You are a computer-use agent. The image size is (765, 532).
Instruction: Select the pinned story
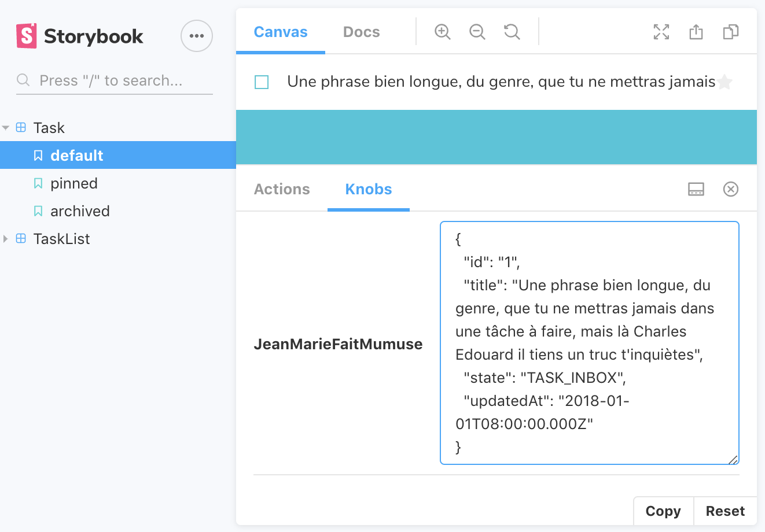coord(73,183)
